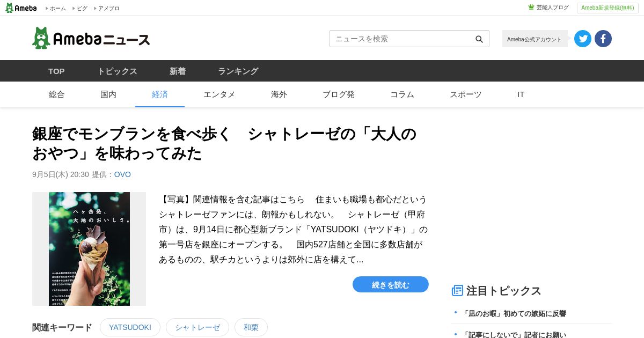Switch to the 海外 category tab
644x338 pixels.
(x=279, y=94)
